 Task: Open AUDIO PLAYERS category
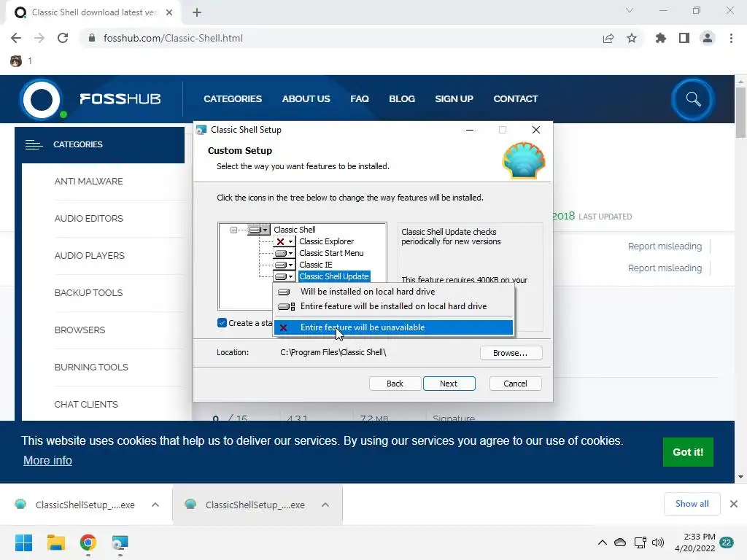click(x=89, y=255)
